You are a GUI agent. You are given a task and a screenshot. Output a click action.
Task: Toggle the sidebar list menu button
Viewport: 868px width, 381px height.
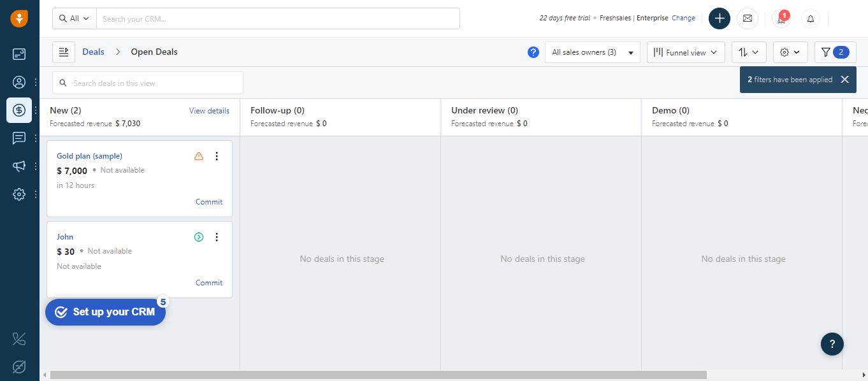click(x=64, y=52)
